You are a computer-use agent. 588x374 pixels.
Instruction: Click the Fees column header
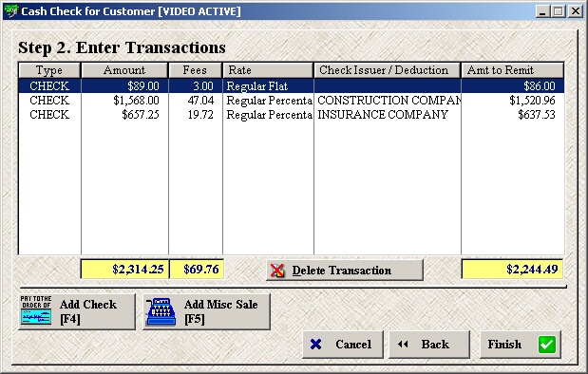click(x=195, y=70)
